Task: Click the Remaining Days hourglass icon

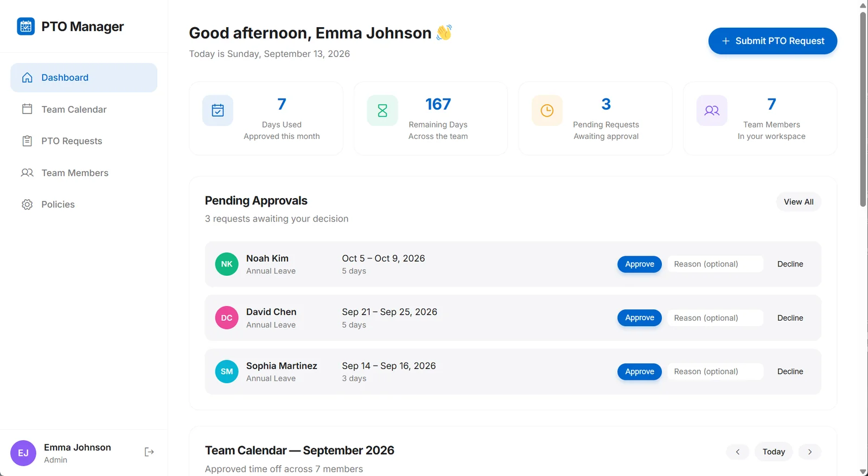Action: 382,110
